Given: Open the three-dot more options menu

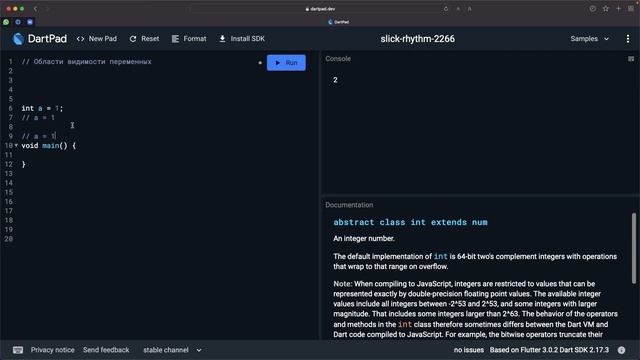Looking at the screenshot, I should click(628, 39).
